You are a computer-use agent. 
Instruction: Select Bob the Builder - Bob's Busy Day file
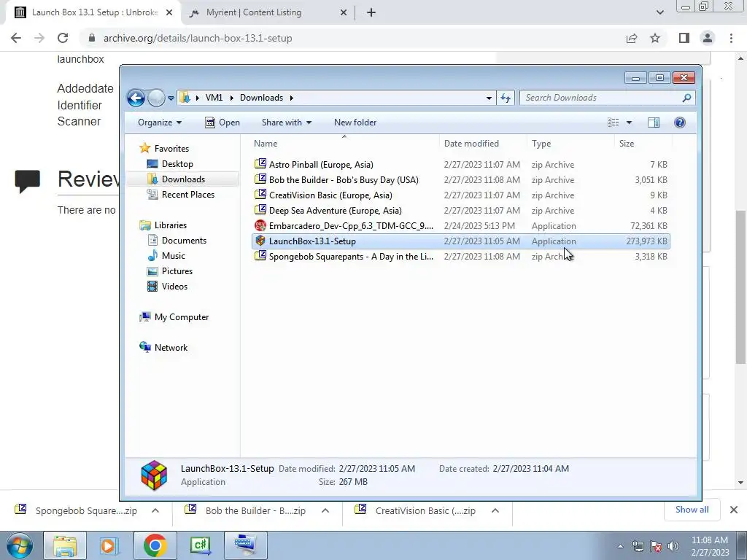point(461,180)
